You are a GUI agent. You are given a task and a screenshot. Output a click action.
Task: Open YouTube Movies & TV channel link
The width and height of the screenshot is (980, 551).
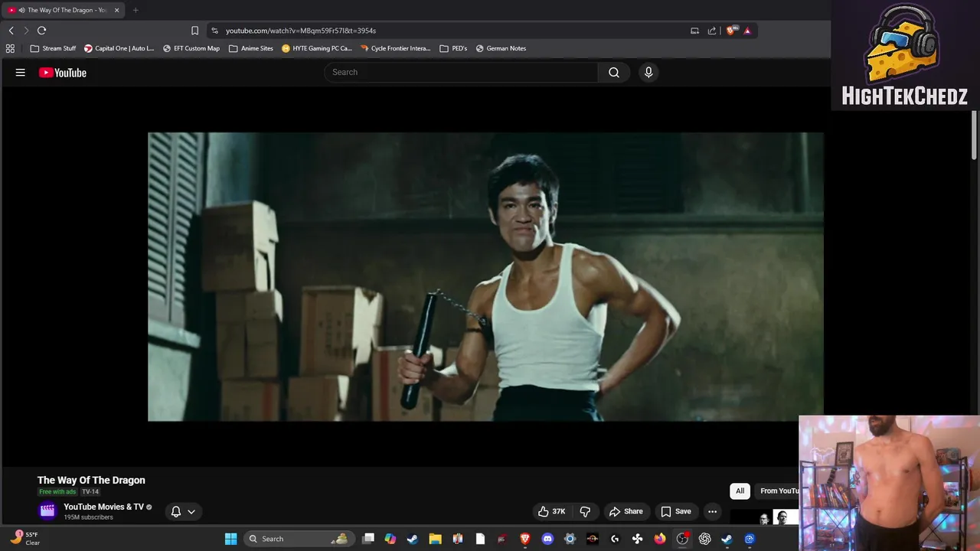click(x=103, y=507)
